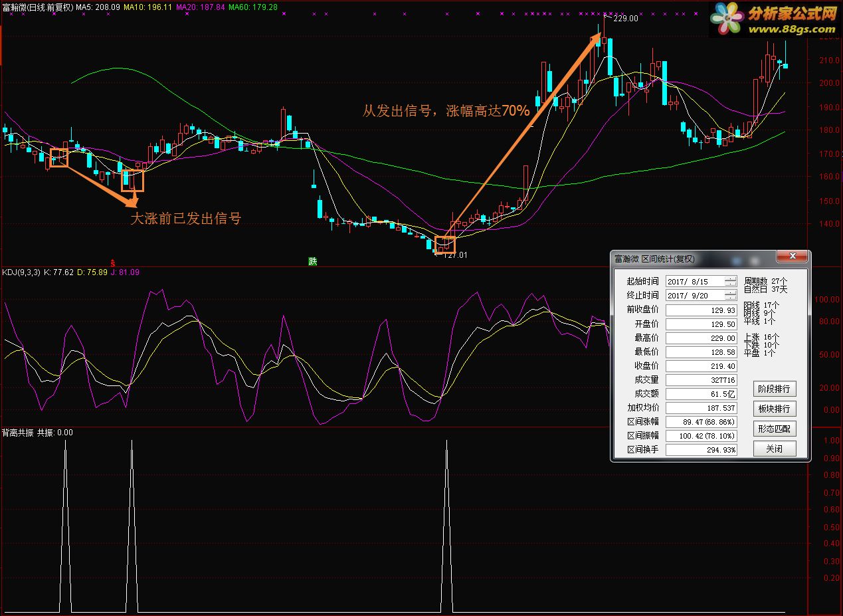The width and height of the screenshot is (843, 616).
Task: Click the 140.0 price axis label
Action: tap(828, 224)
